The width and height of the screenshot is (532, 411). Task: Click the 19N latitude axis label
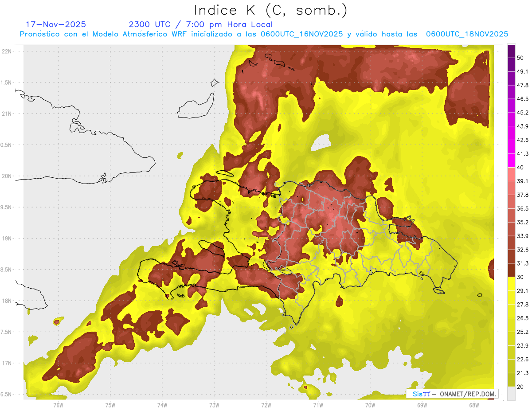(8, 239)
